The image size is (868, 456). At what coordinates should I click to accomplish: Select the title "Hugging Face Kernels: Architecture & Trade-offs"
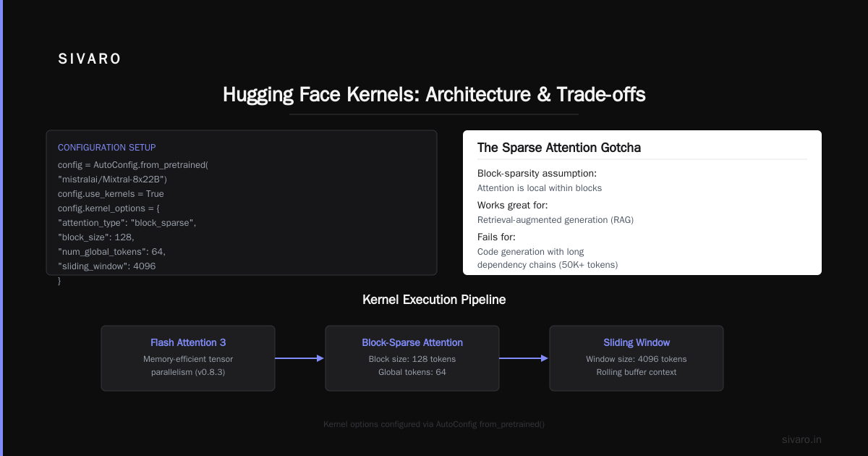click(434, 94)
